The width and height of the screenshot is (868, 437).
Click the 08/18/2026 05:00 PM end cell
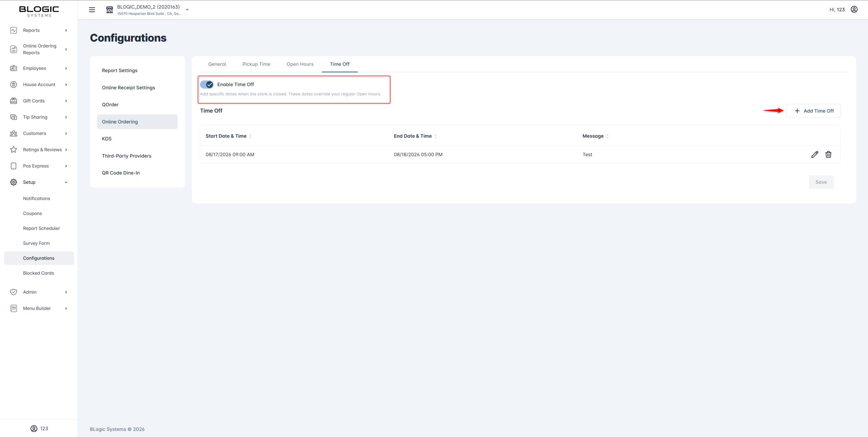pos(418,154)
